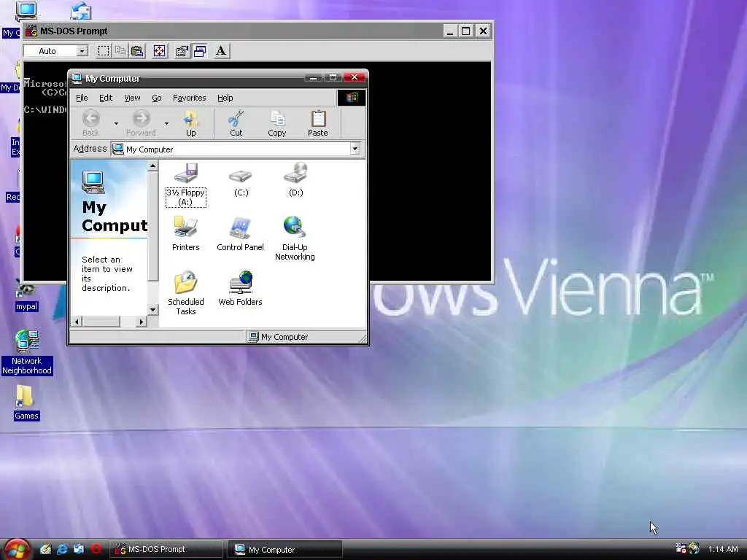Click the greyed Forward arrow button
Image resolution: width=747 pixels, height=560 pixels.
click(x=141, y=123)
